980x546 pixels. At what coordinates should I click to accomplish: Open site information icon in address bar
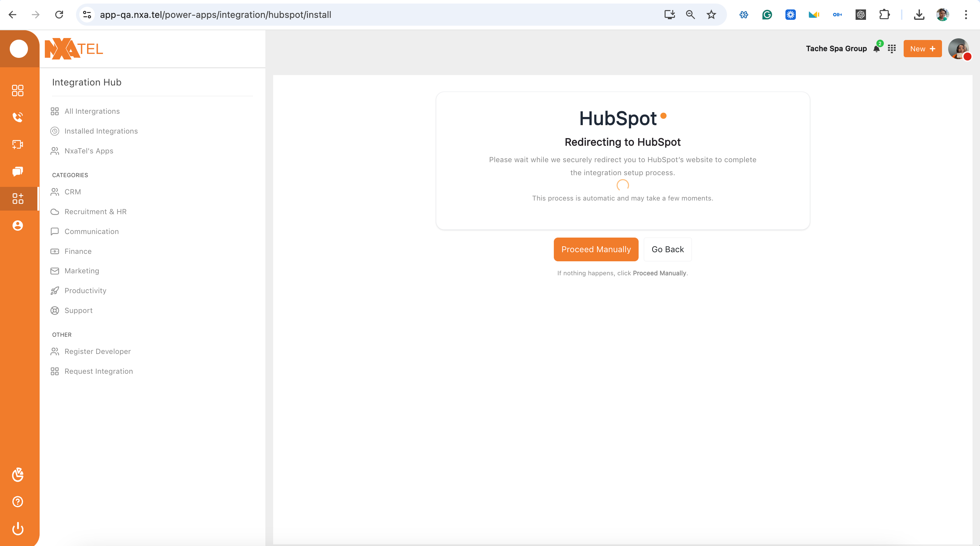point(87,15)
